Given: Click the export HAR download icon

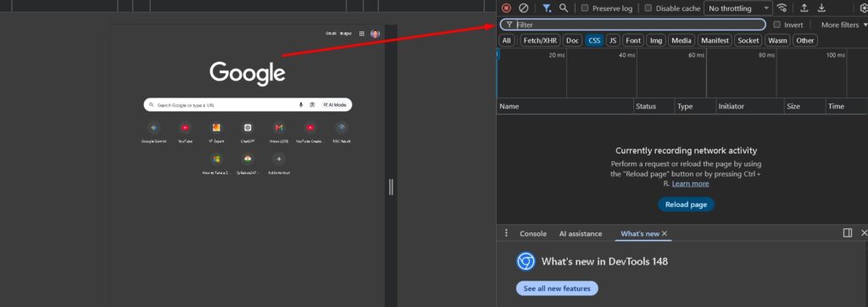Looking at the screenshot, I should (822, 8).
